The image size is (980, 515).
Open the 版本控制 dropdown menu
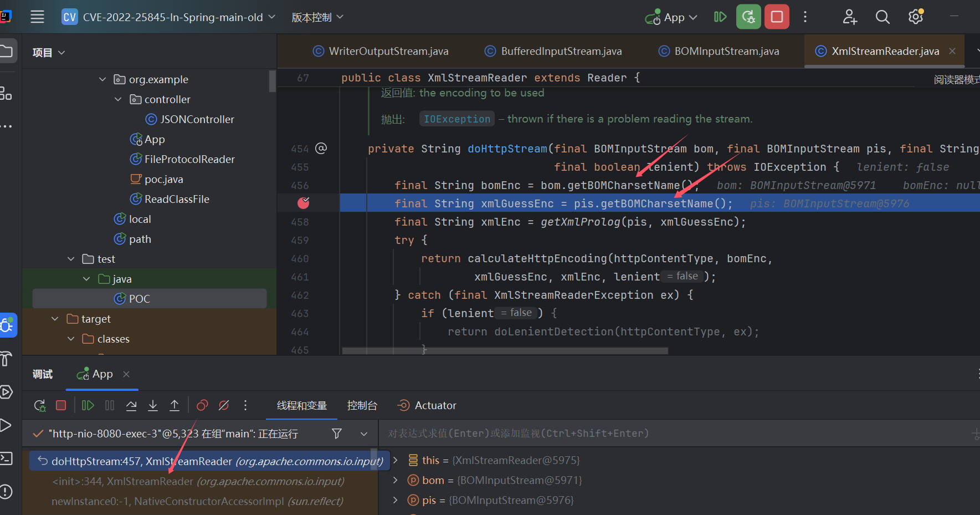coord(317,17)
